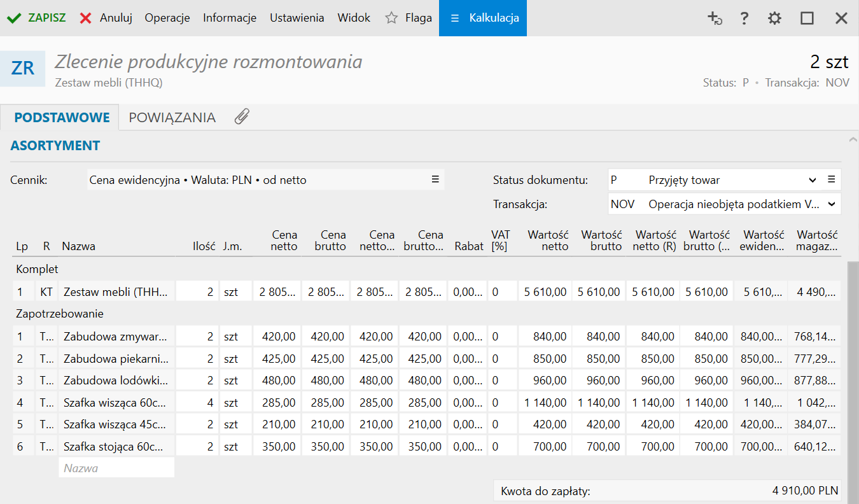
Task: Open the paperclip attachments tab
Action: click(242, 117)
